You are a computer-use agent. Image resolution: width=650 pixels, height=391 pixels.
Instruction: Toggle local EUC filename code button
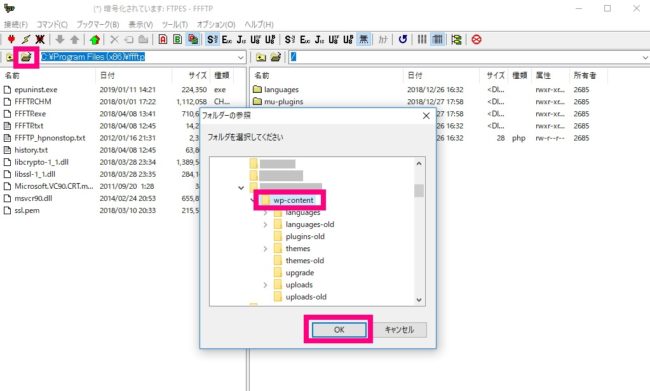pyautogui.click(x=305, y=39)
